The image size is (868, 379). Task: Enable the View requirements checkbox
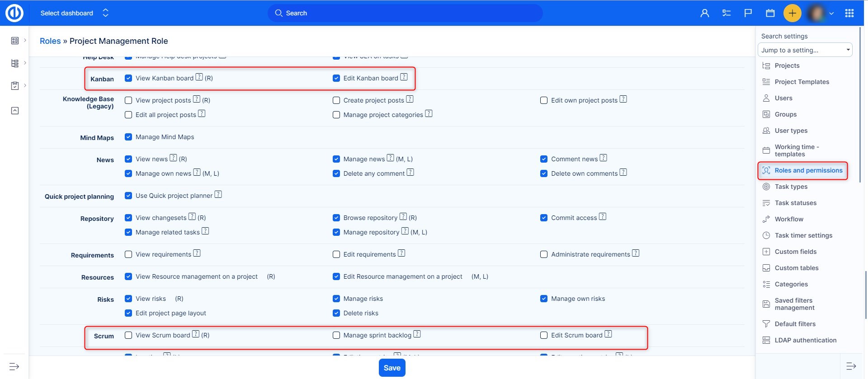(128, 254)
